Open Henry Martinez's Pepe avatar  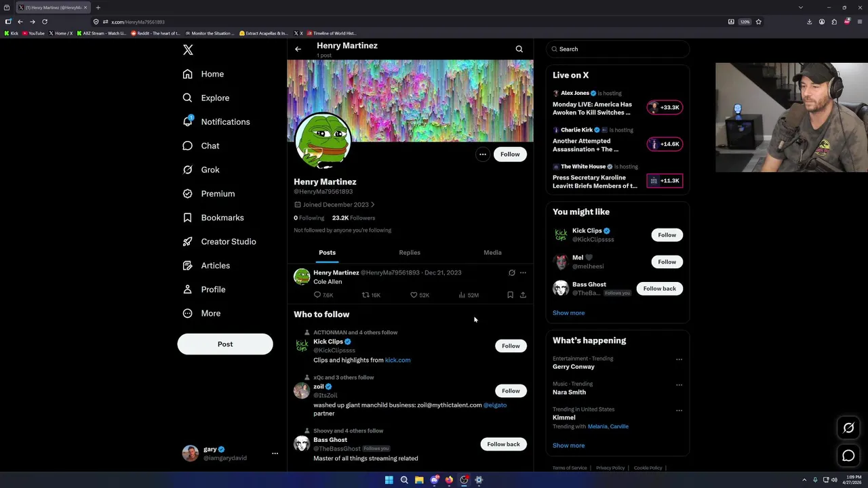[x=323, y=142]
